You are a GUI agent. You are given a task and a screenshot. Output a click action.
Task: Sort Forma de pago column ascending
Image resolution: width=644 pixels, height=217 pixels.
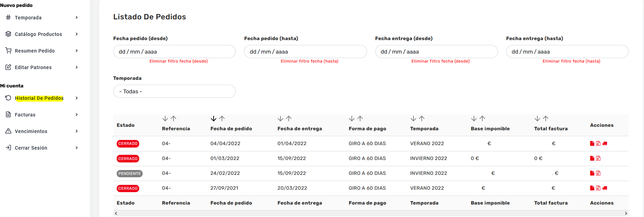coord(360,119)
